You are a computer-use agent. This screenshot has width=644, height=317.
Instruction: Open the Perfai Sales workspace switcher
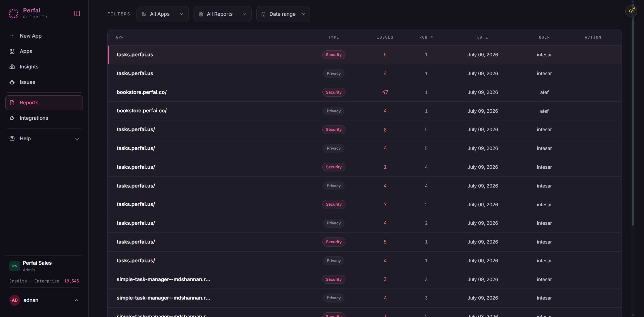coord(44,266)
